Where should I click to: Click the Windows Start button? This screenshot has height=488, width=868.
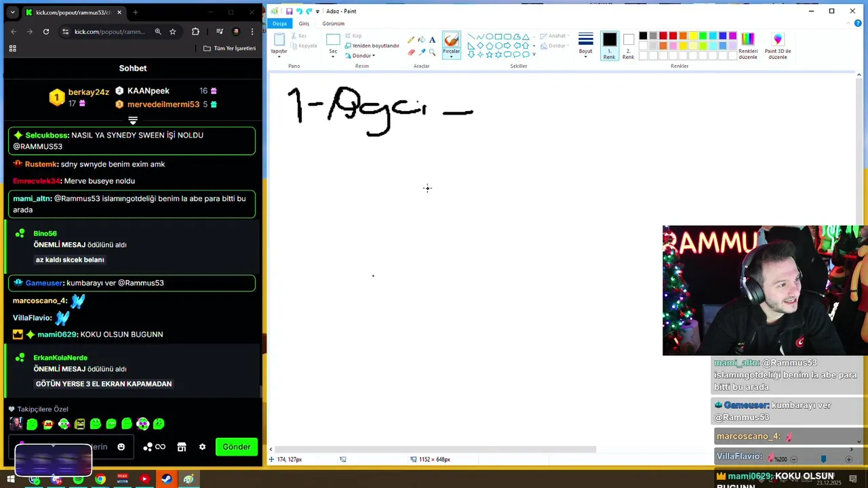pos(12,479)
